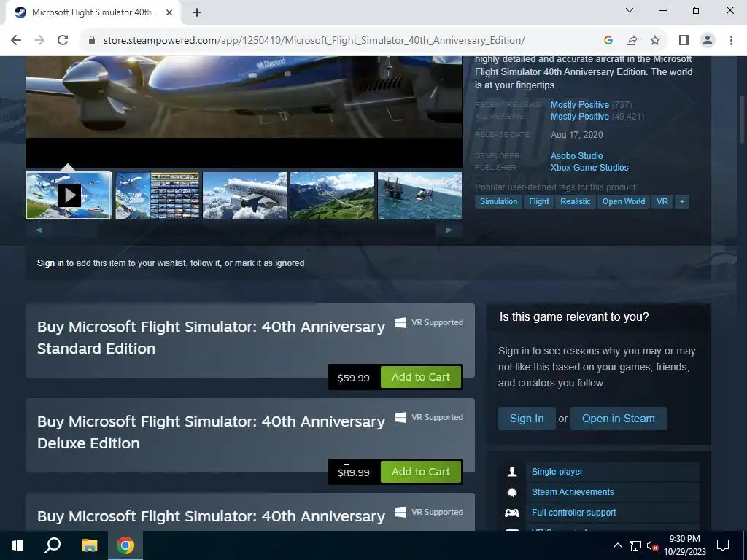Click Sign in link for wishlist

tap(50, 262)
